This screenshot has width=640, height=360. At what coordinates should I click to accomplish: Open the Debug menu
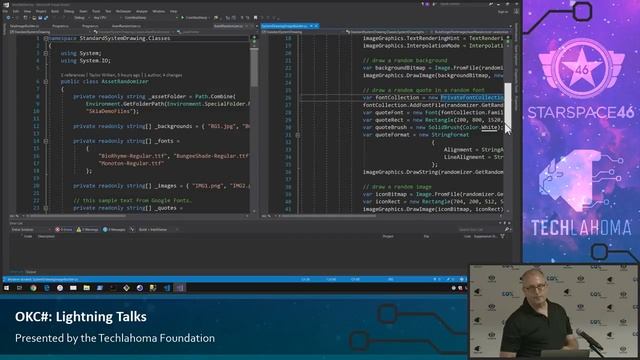click(69, 11)
